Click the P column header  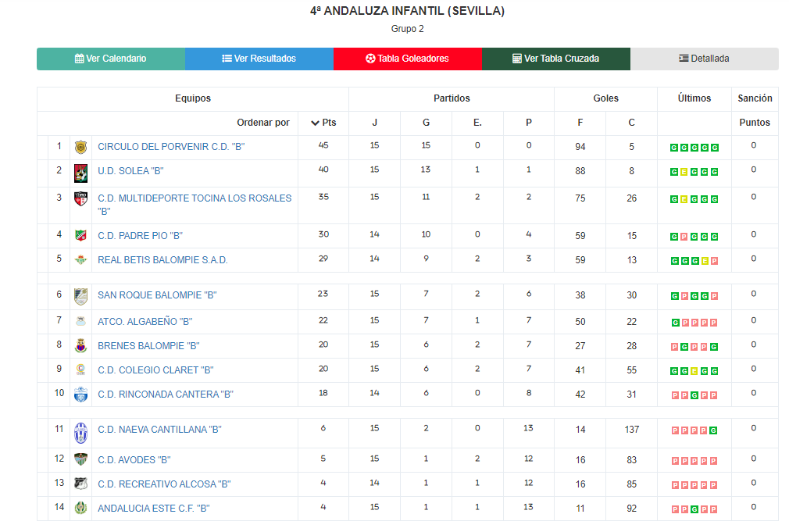click(x=529, y=123)
